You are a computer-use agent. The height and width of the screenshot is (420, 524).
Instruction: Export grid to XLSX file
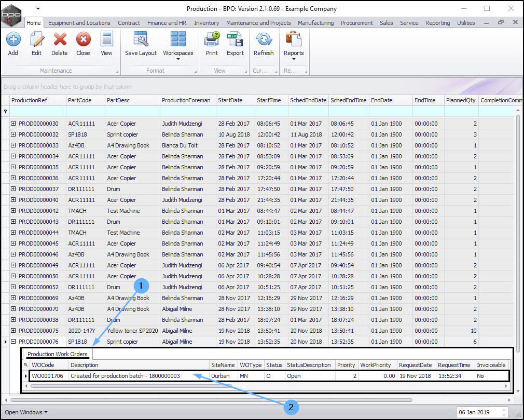tap(235, 39)
